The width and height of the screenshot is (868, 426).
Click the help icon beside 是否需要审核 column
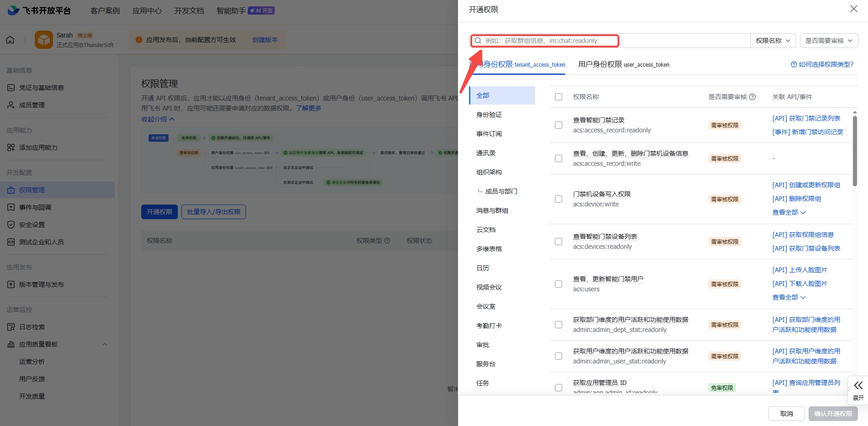(x=752, y=97)
